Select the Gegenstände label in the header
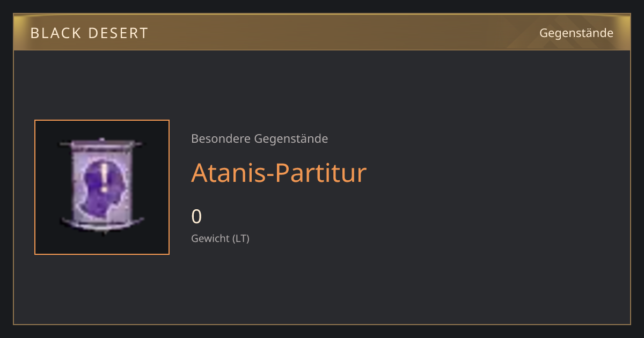 tap(576, 33)
